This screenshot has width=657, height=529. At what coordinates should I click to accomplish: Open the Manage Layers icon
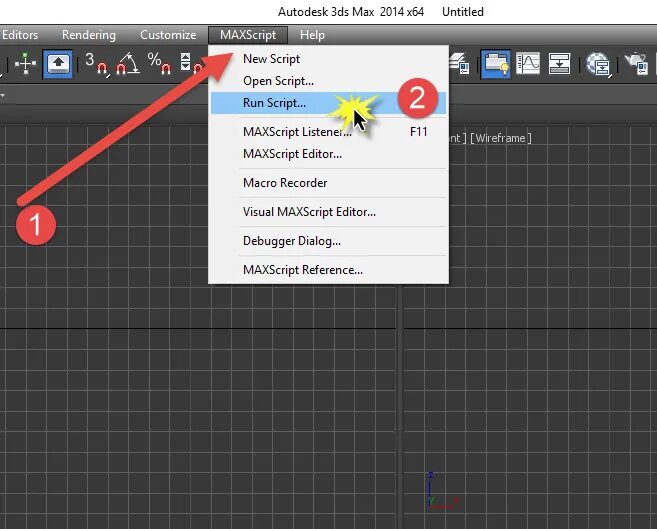(460, 64)
